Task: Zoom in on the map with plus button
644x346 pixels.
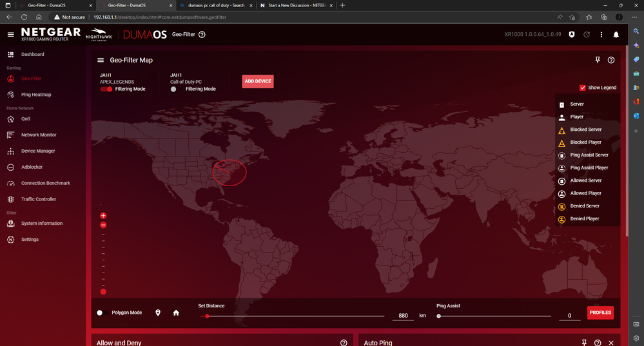Action: click(x=103, y=215)
